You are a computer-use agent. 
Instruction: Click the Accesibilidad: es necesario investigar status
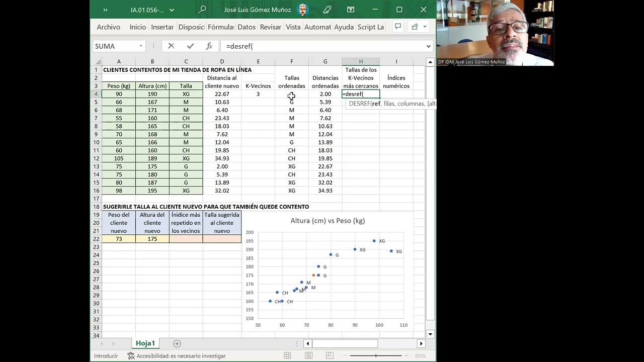click(x=177, y=355)
